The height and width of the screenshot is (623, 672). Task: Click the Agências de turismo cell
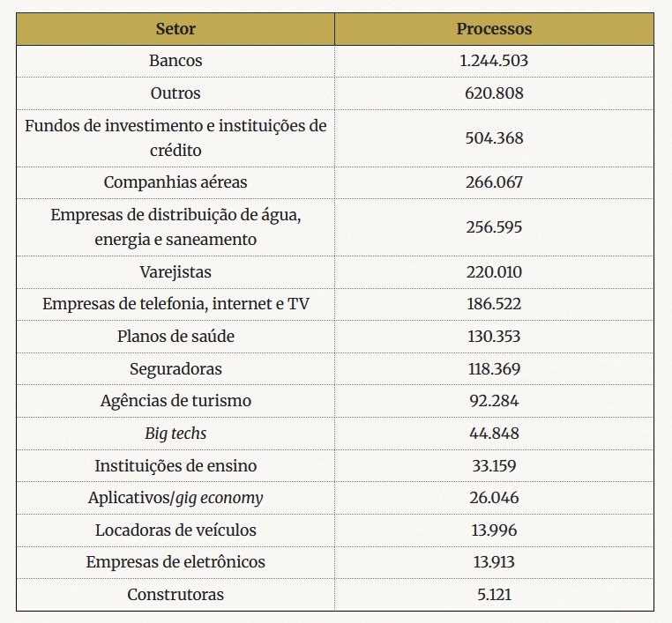[x=175, y=401]
